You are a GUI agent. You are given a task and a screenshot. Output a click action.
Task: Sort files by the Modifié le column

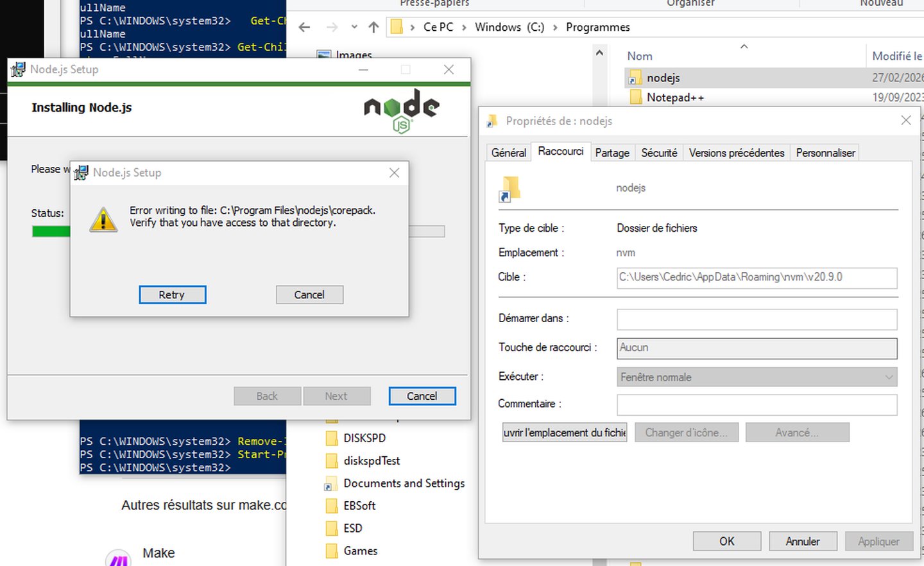coord(897,56)
